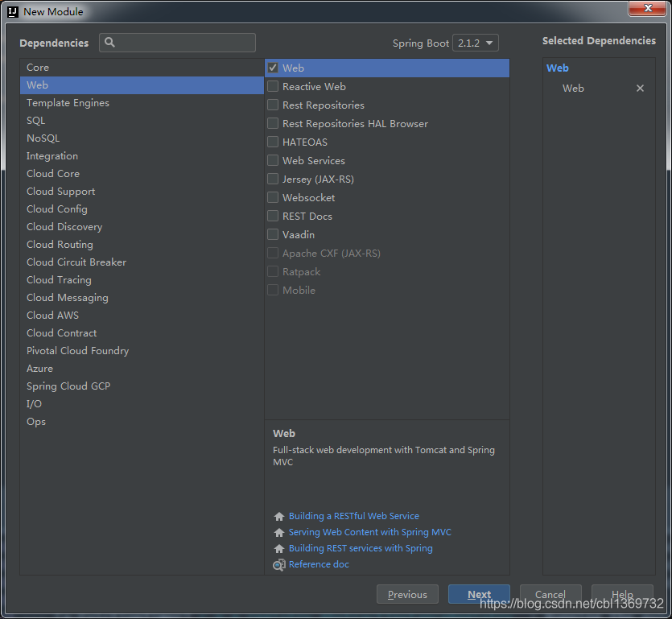
Task: Choose the NoSQL category in the list
Action: [x=43, y=138]
